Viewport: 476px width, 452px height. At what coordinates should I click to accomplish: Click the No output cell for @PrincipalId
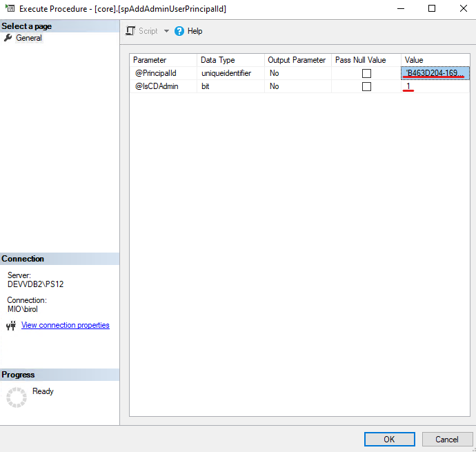298,73
